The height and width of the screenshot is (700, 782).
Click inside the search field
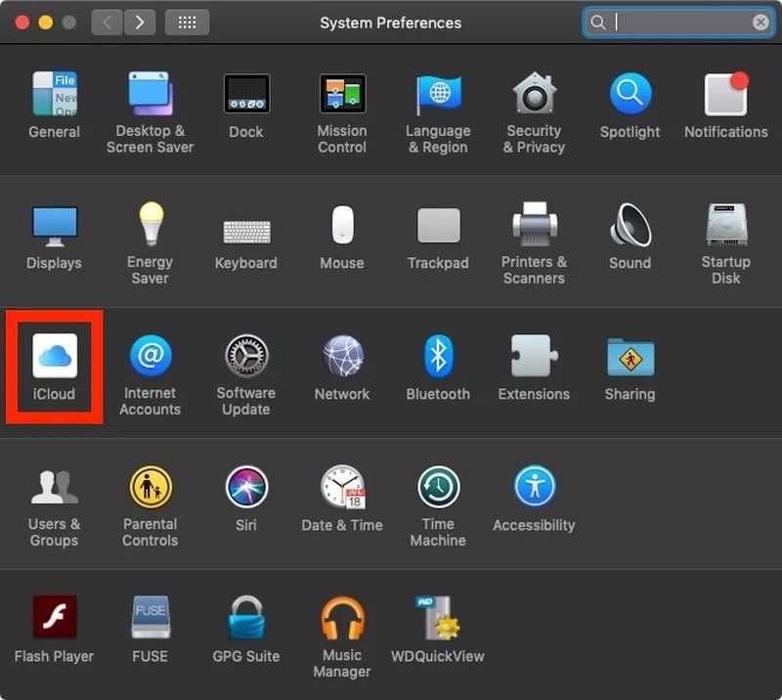[678, 22]
